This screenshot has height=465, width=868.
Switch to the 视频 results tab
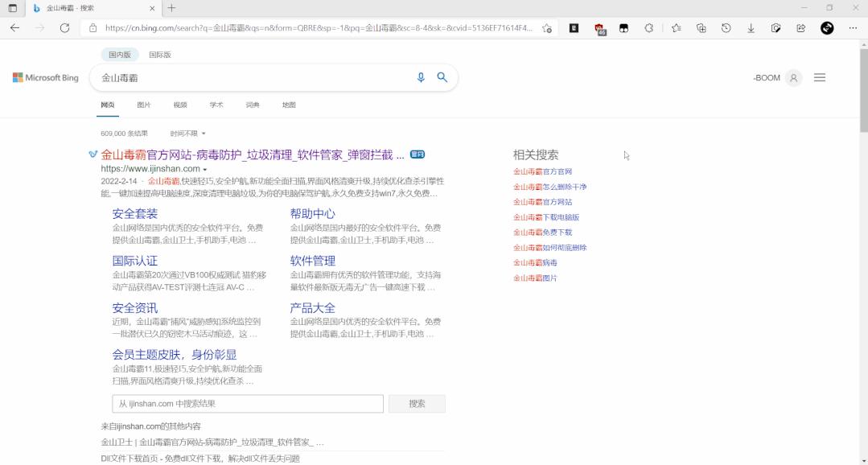point(180,105)
